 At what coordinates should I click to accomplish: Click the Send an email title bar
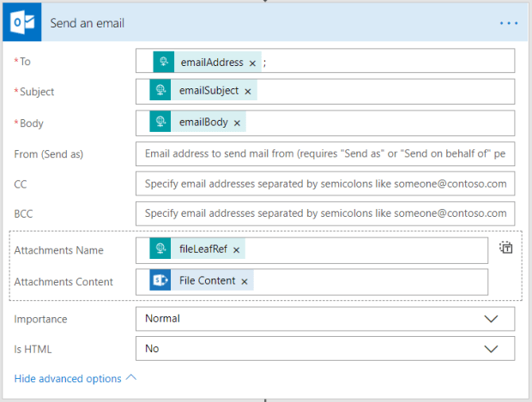click(x=257, y=23)
